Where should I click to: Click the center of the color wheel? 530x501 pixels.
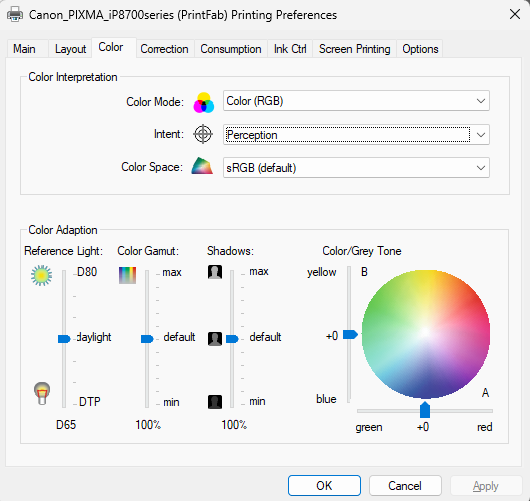426,334
